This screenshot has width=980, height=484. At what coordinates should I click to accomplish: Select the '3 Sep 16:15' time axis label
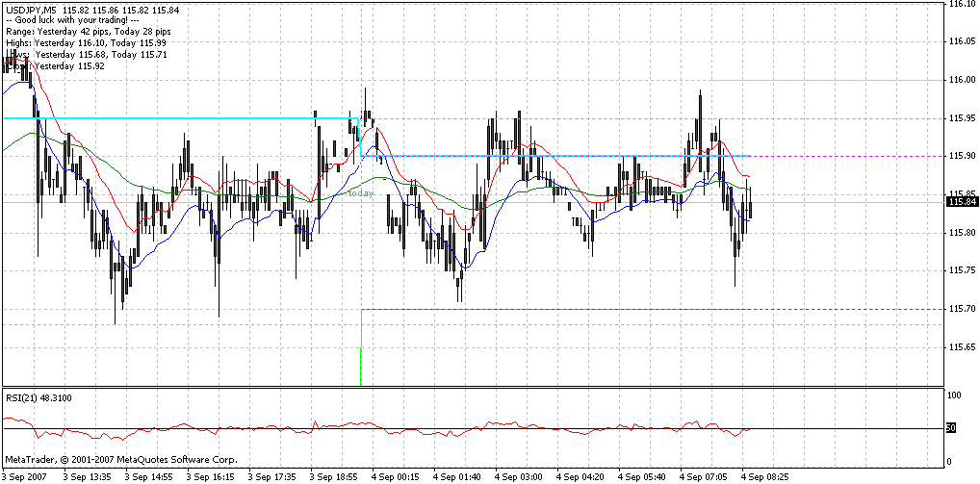[x=211, y=476]
